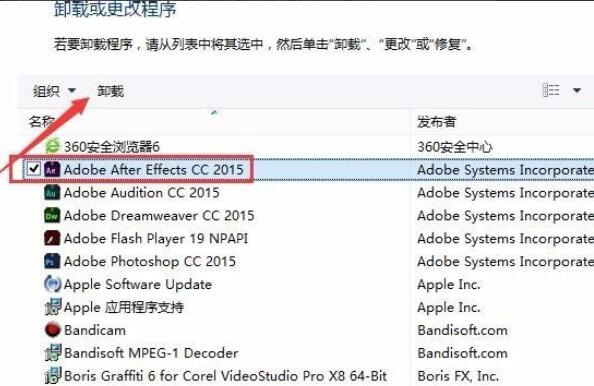Select Boris Graffiti 6 for Corel VideoStudio
Screen dimensions: 594x386
tap(225, 376)
